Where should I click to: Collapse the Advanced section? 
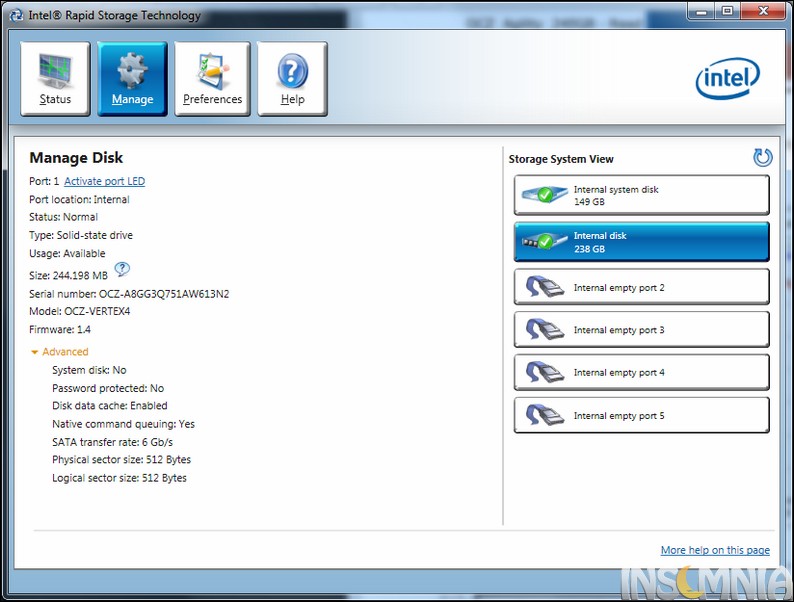60,351
